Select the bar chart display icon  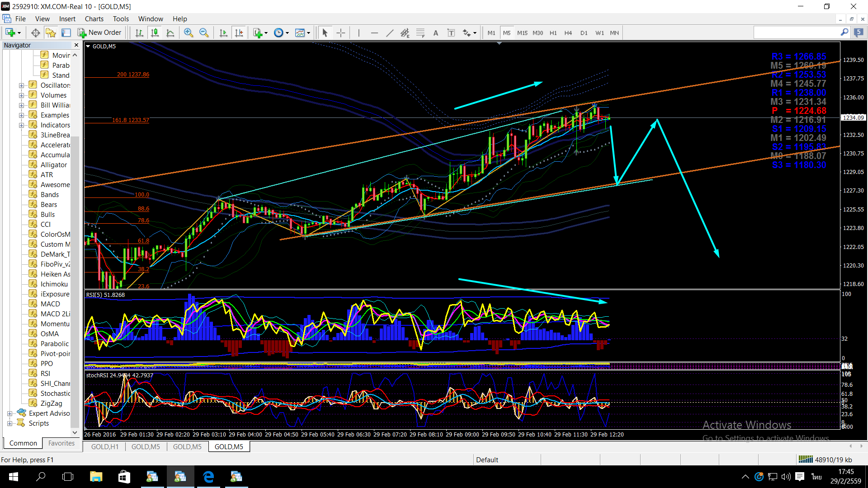139,33
